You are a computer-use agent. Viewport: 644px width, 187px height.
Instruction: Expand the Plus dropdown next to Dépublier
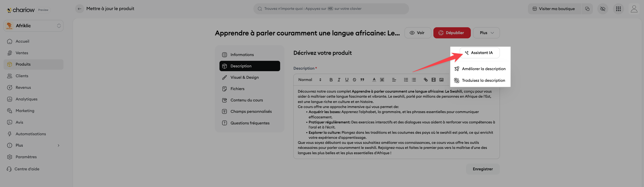click(486, 33)
